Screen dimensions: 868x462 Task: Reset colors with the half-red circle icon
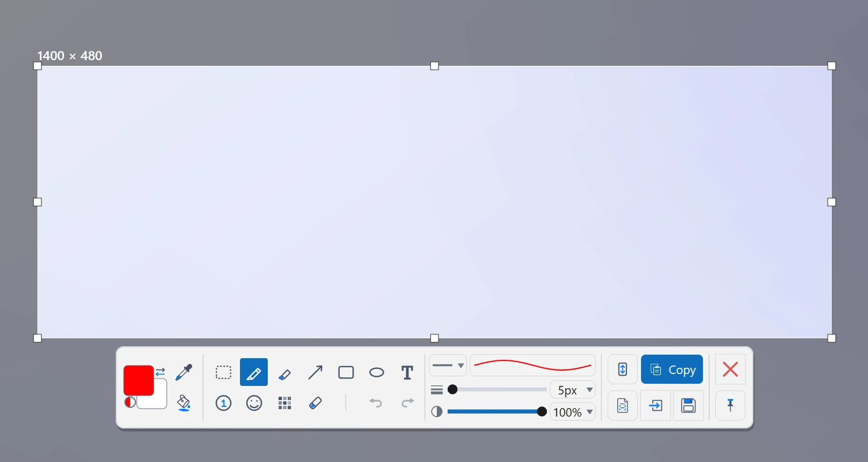130,402
